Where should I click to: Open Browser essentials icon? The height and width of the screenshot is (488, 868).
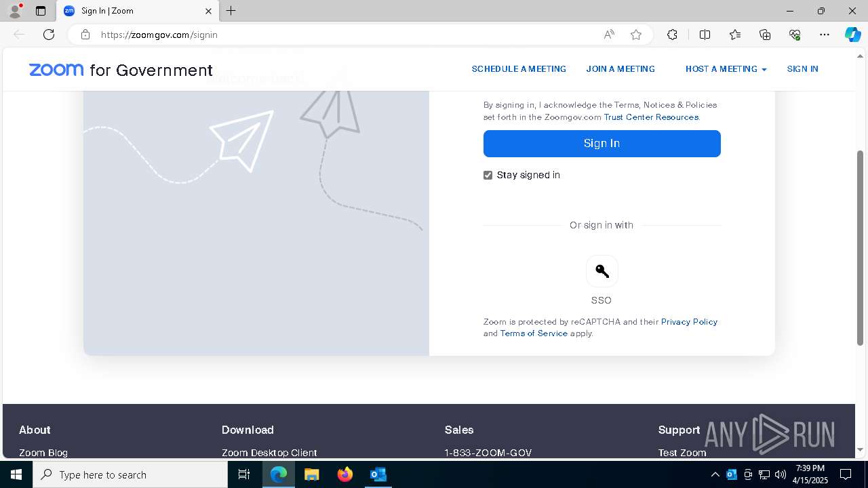tap(795, 35)
